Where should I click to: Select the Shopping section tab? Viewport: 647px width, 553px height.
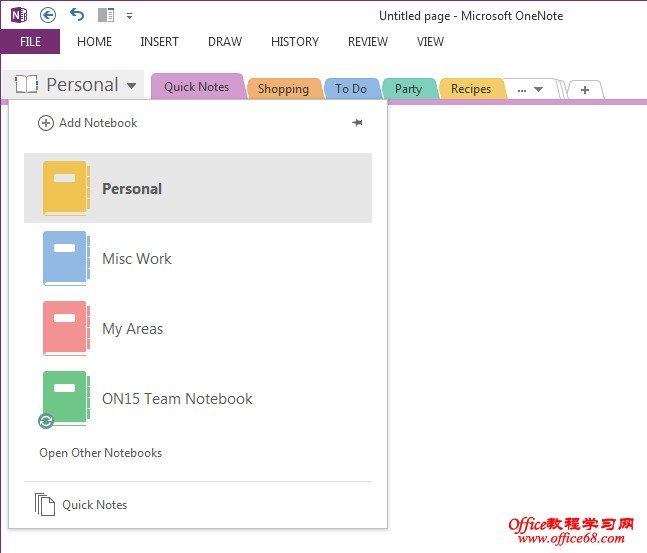tap(283, 89)
